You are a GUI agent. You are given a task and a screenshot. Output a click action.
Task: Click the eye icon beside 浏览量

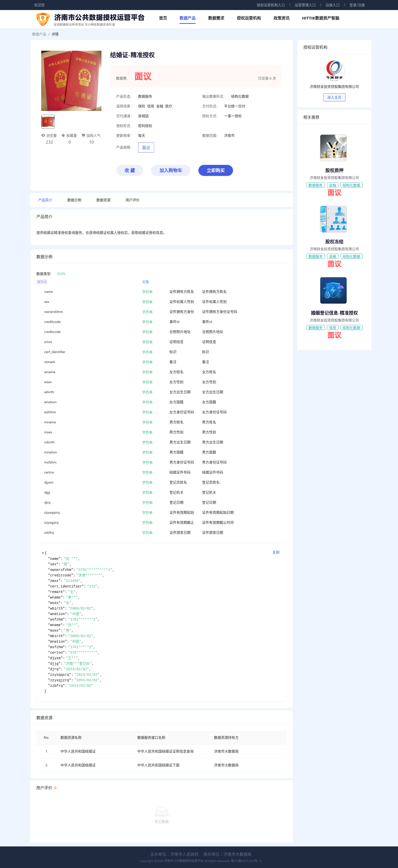pyautogui.click(x=43, y=136)
